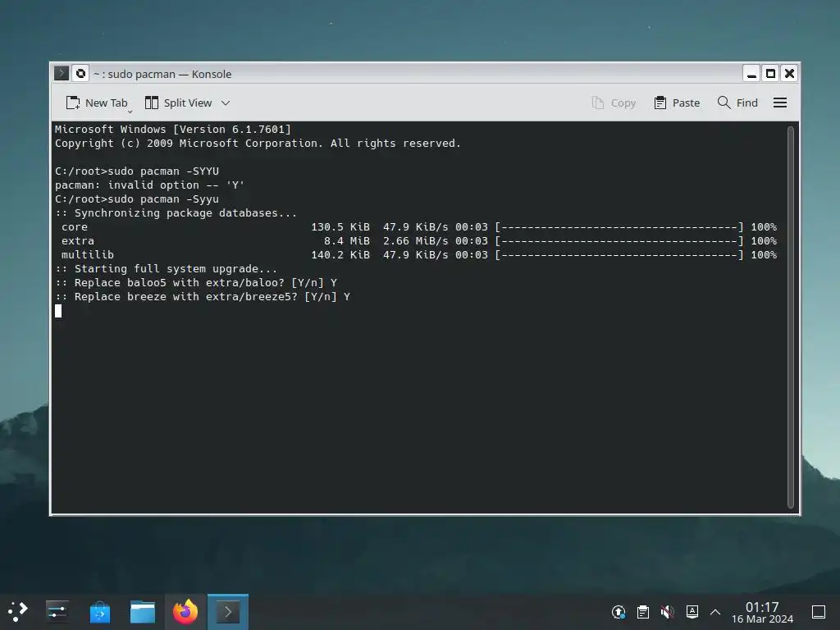
Task: Maximize the Konsole window
Action: 770,73
